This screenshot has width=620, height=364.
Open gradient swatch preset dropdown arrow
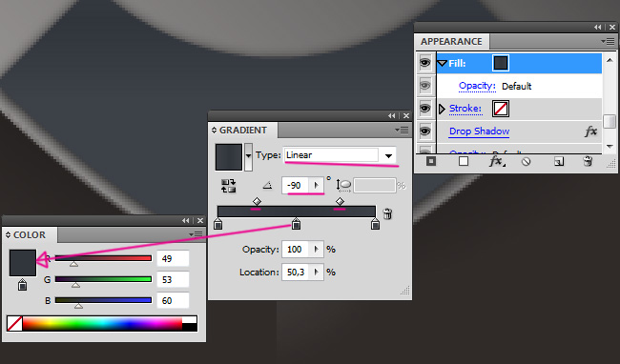pos(248,156)
